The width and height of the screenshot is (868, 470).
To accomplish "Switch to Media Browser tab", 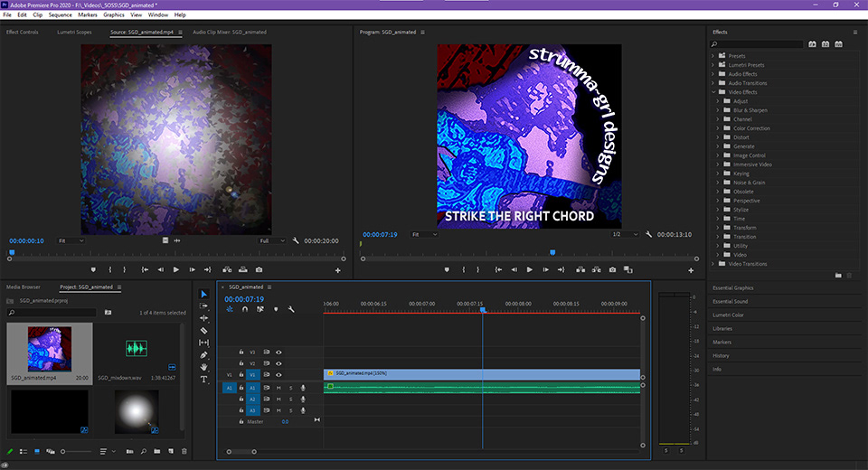I will pos(24,287).
